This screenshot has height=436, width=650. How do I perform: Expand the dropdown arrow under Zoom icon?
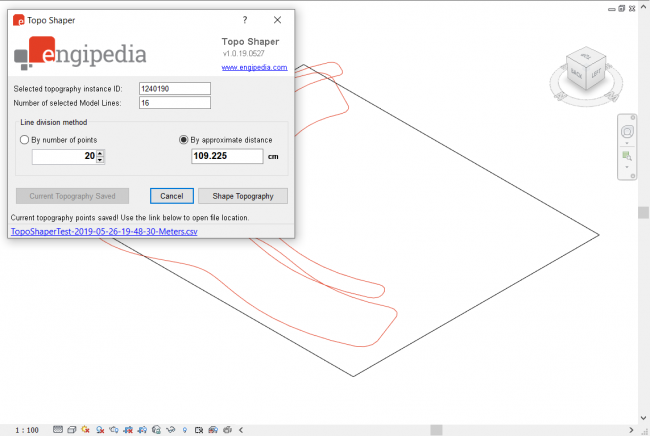(x=627, y=168)
